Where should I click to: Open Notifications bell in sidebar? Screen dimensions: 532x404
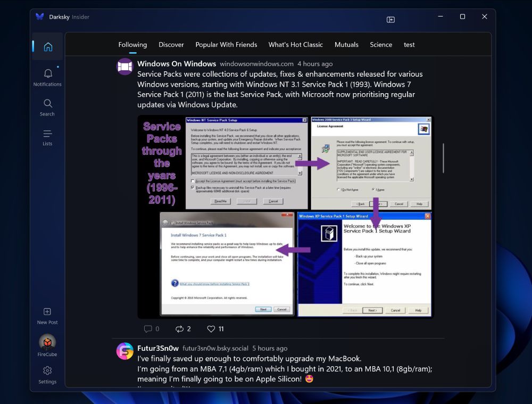pyautogui.click(x=47, y=78)
